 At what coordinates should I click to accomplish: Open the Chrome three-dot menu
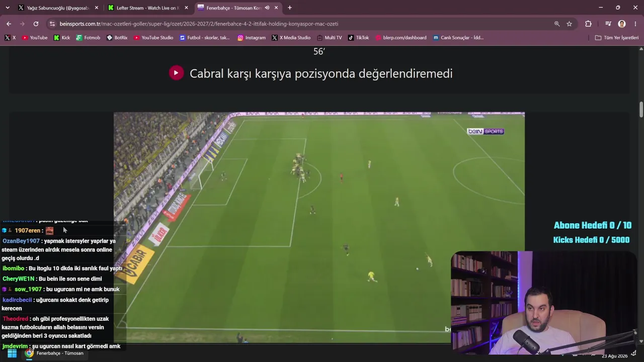pos(636,24)
